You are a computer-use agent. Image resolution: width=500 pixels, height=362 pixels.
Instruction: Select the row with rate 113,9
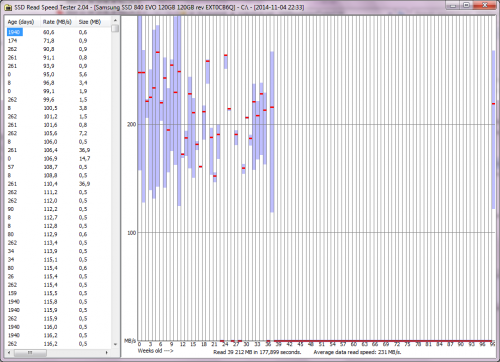pyautogui.click(x=58, y=251)
